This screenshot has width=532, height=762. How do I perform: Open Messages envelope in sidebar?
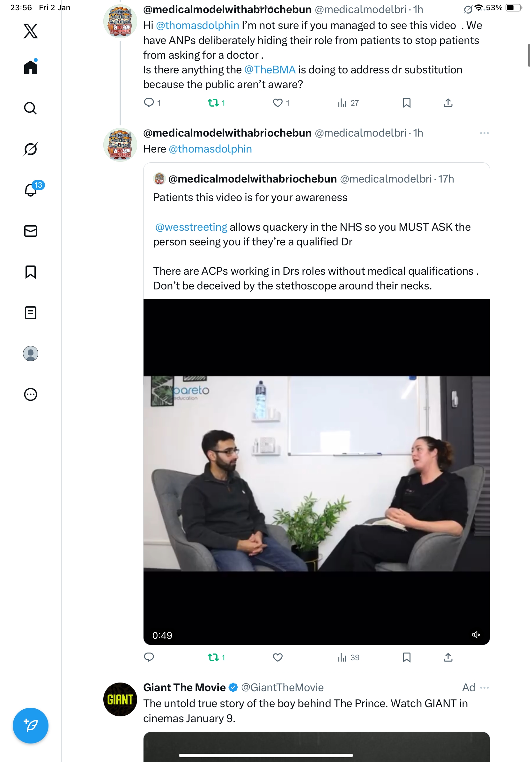31,231
